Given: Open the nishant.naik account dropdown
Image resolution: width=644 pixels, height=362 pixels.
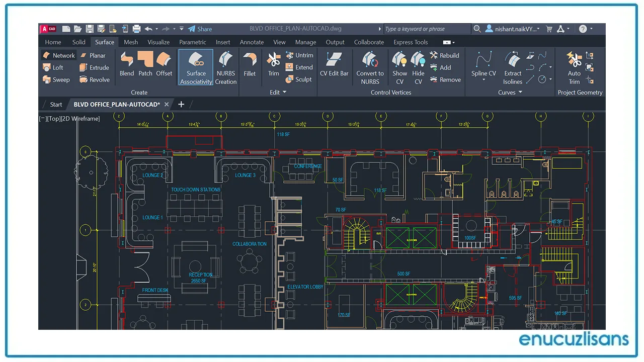Looking at the screenshot, I should tap(513, 29).
